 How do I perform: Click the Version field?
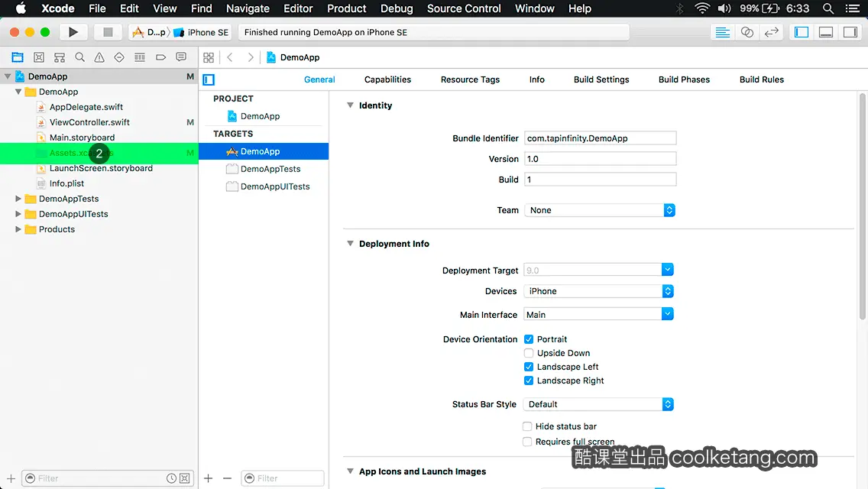(600, 159)
